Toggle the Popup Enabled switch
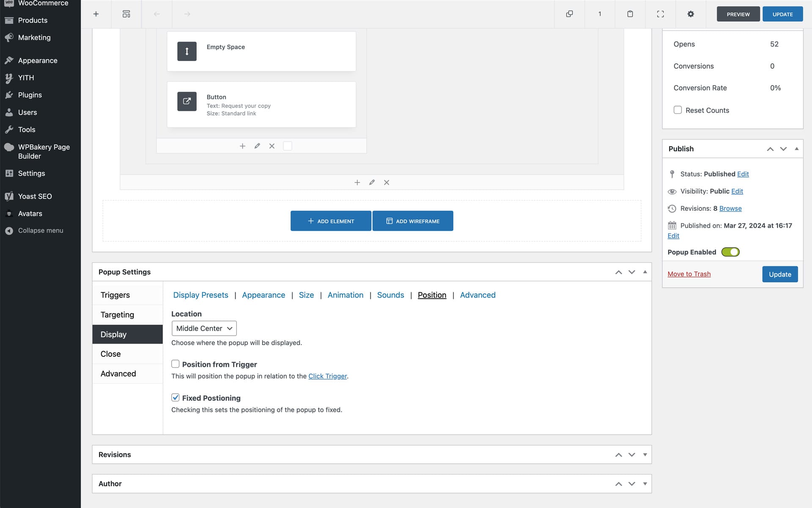The image size is (812, 508). tap(730, 252)
